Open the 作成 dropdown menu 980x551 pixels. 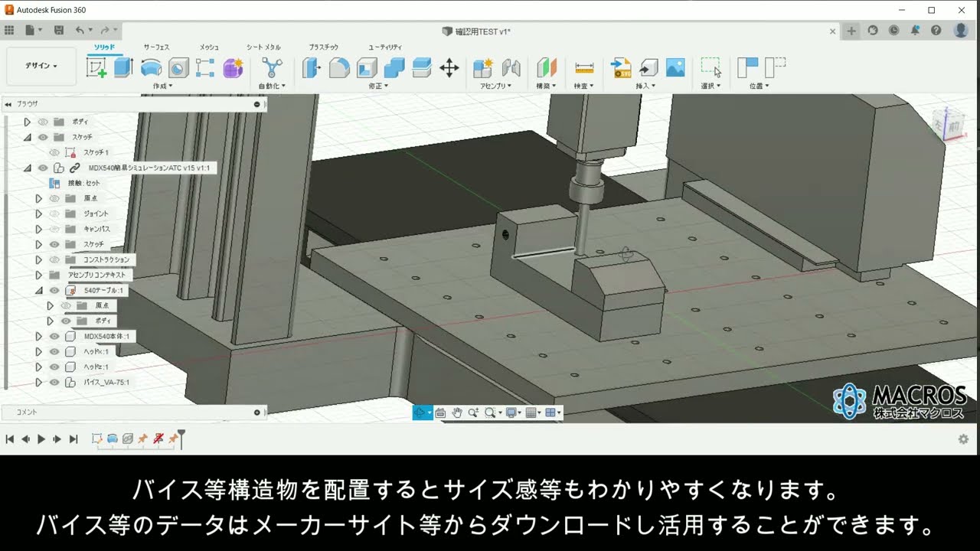click(162, 86)
